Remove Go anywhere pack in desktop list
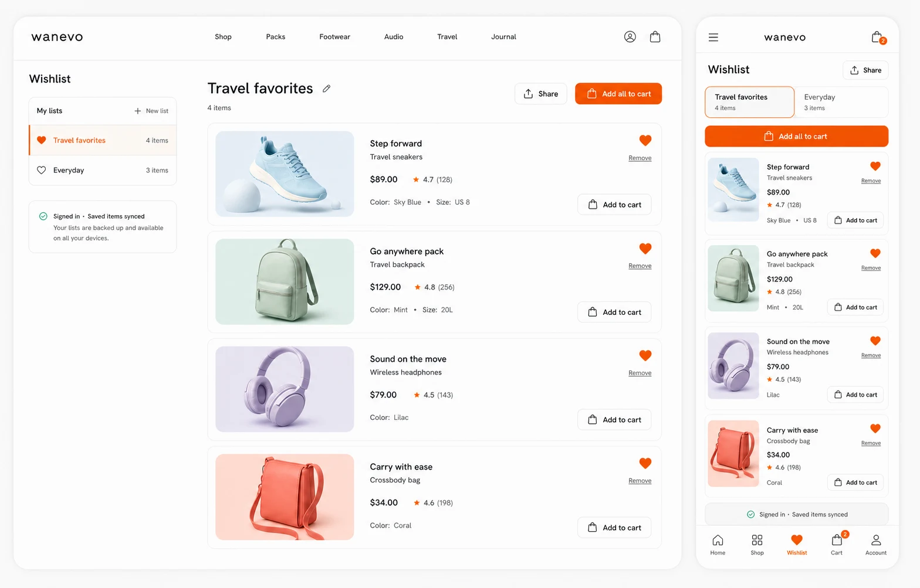Viewport: 920px width, 588px height. 640,266
